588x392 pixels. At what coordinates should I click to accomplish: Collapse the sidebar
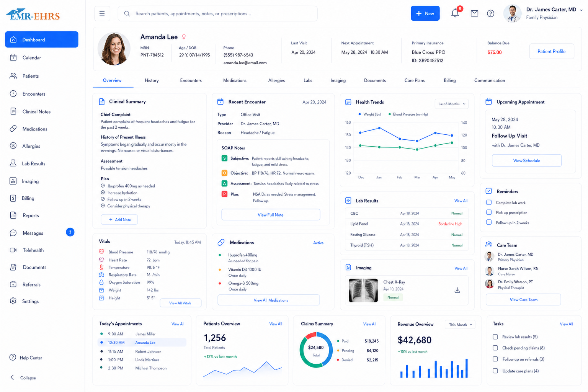coord(23,377)
